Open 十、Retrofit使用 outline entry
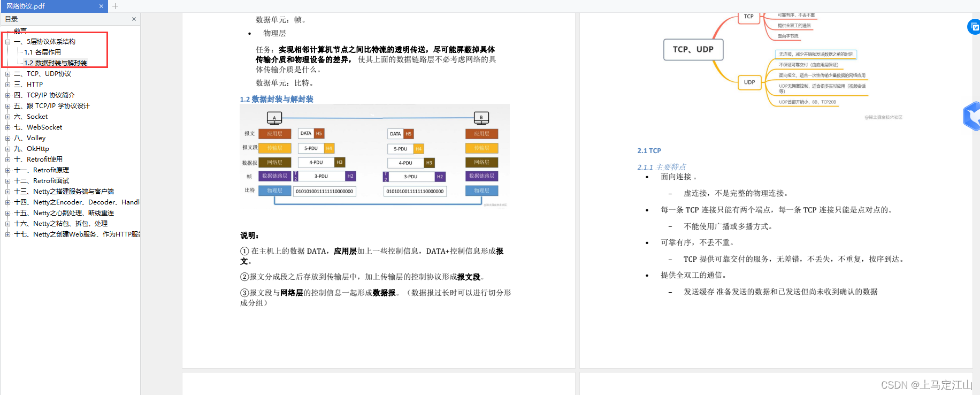This screenshot has width=980, height=395. coord(38,159)
